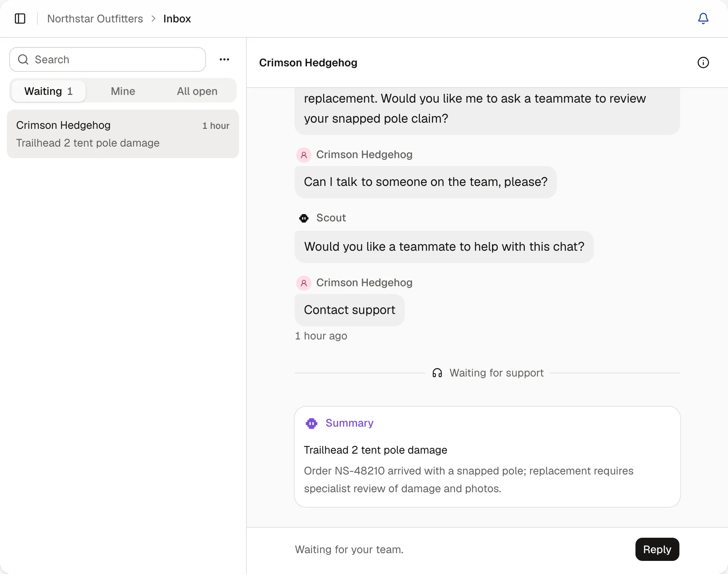Click the purple Summary bot icon

(x=312, y=423)
